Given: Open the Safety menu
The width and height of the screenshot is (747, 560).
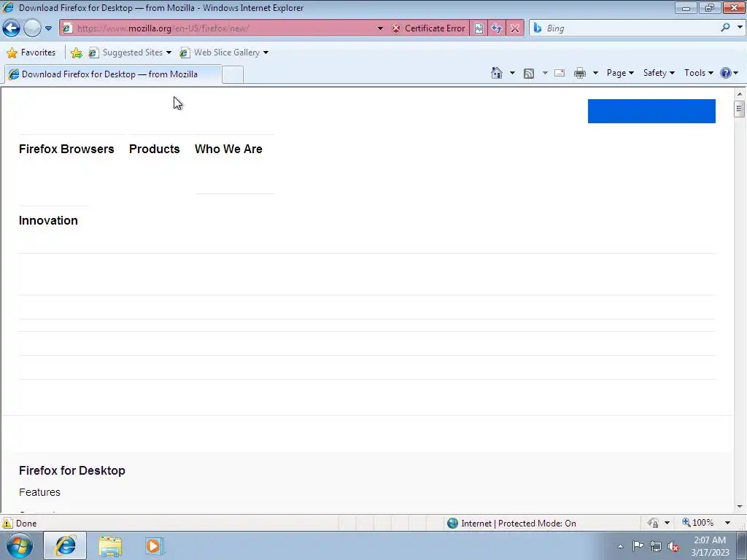Looking at the screenshot, I should pos(659,73).
